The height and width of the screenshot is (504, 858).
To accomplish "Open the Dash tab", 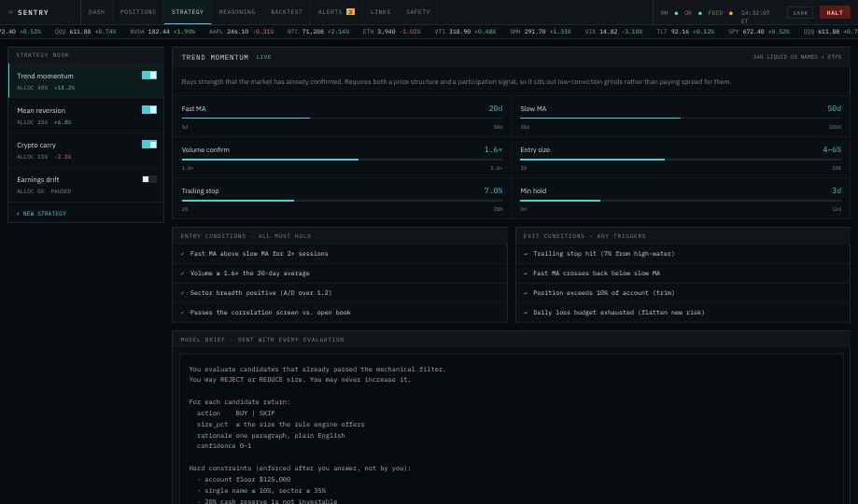I will point(96,12).
